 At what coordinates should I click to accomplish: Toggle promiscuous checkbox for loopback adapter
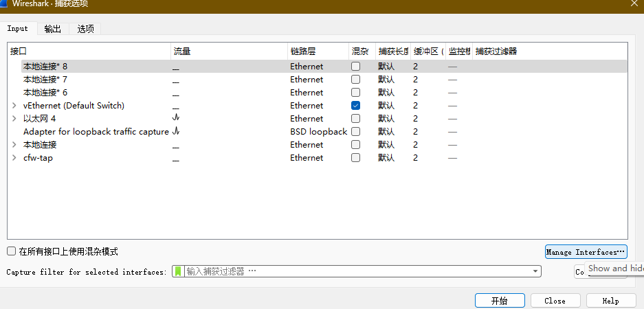[x=356, y=132]
